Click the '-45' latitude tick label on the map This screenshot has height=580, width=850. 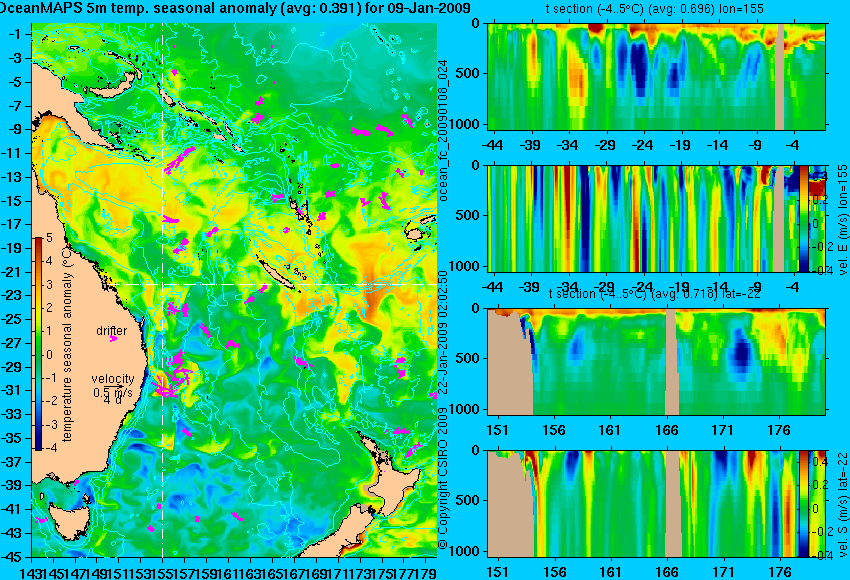(x=12, y=557)
